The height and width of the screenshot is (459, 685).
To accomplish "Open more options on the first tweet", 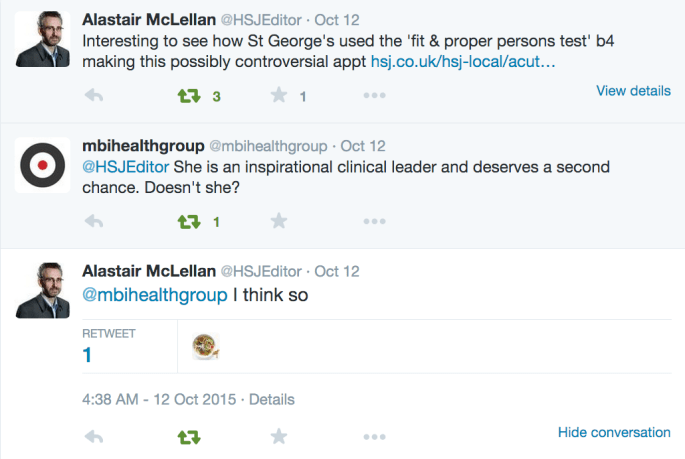I will pyautogui.click(x=374, y=96).
